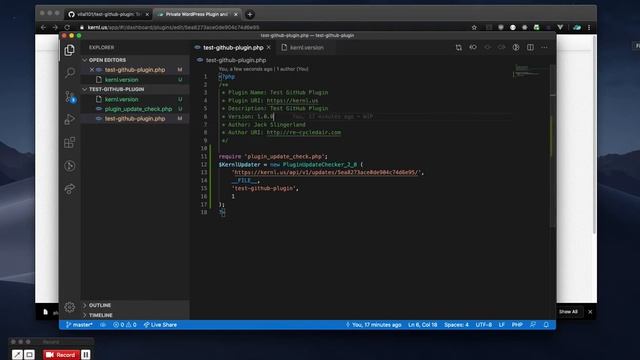Open kernl.version in TEST-GITHUB-PLUGIN folder
Viewport: 640px width, 360px height.
pos(121,99)
